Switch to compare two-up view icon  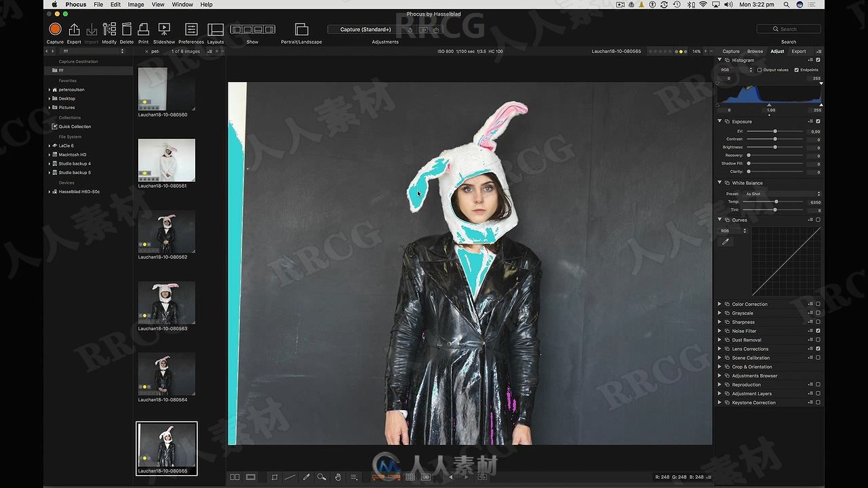coord(235,477)
